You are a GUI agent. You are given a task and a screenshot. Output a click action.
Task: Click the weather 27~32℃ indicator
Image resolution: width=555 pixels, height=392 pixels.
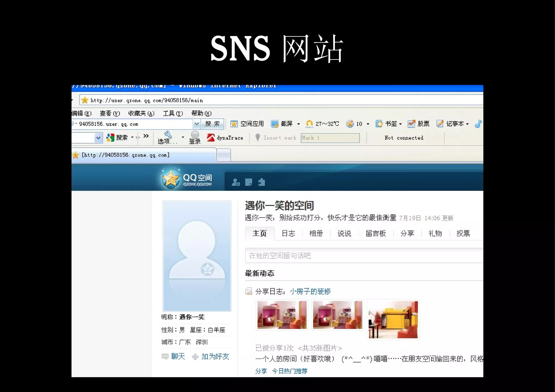click(322, 124)
